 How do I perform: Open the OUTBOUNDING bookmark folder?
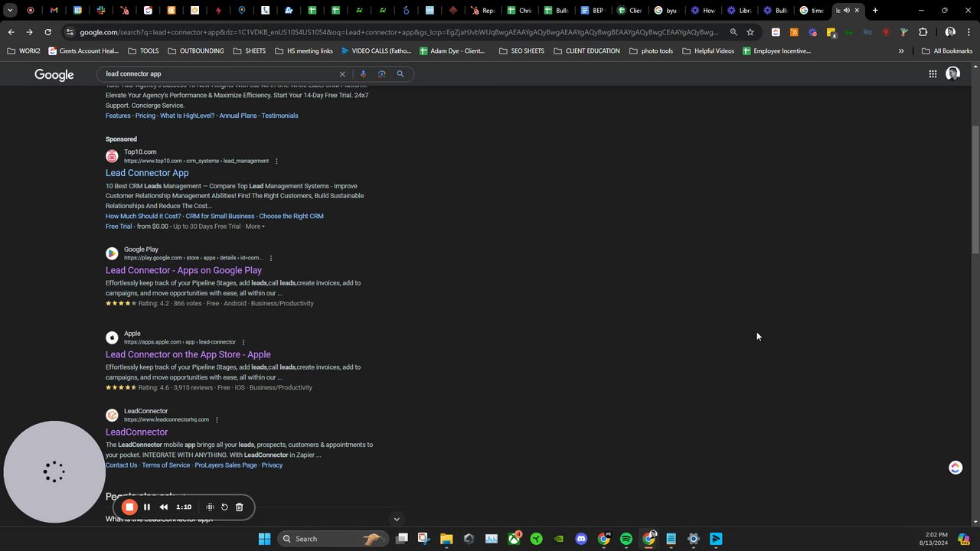tap(195, 51)
